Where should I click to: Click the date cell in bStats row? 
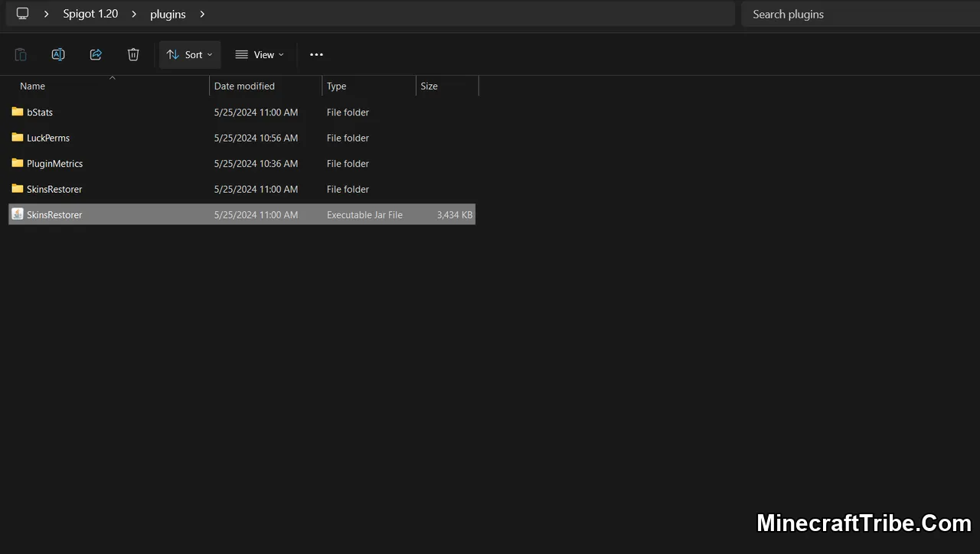point(256,112)
